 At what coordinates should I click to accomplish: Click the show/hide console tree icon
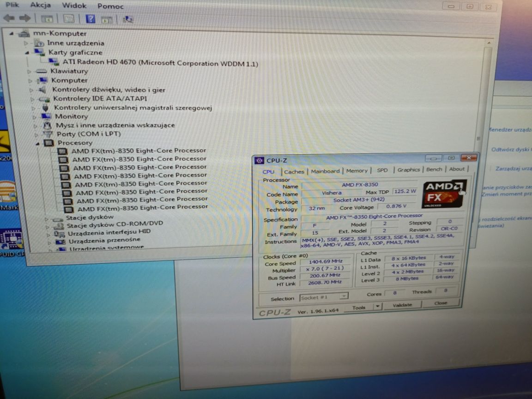(47, 19)
